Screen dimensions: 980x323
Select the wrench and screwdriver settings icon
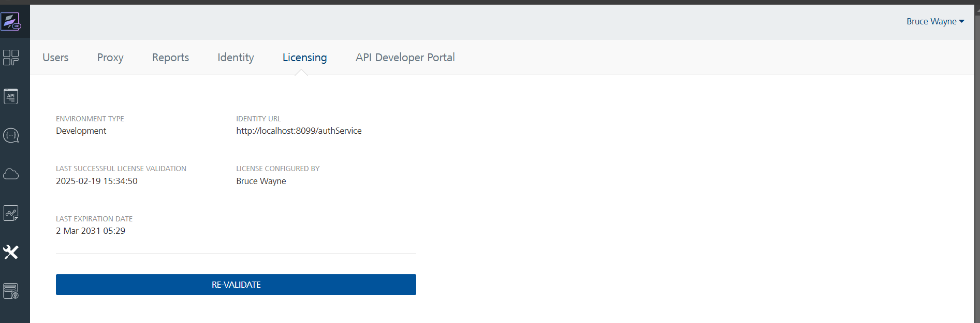click(11, 252)
